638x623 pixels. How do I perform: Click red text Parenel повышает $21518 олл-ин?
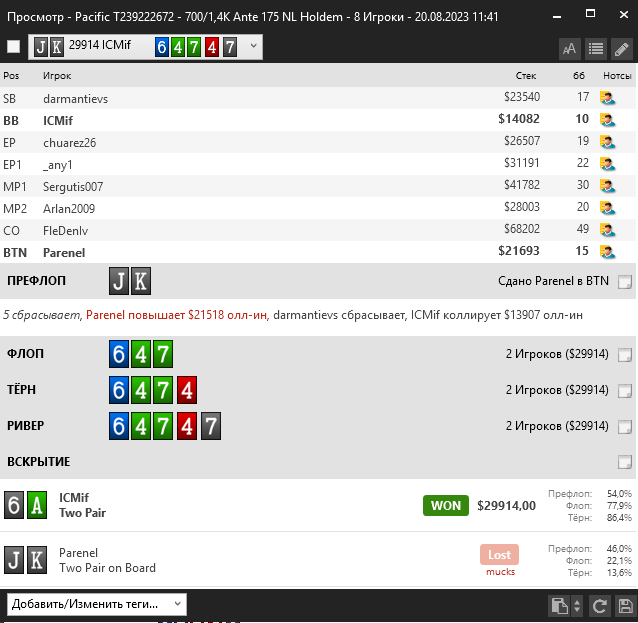pyautogui.click(x=177, y=315)
